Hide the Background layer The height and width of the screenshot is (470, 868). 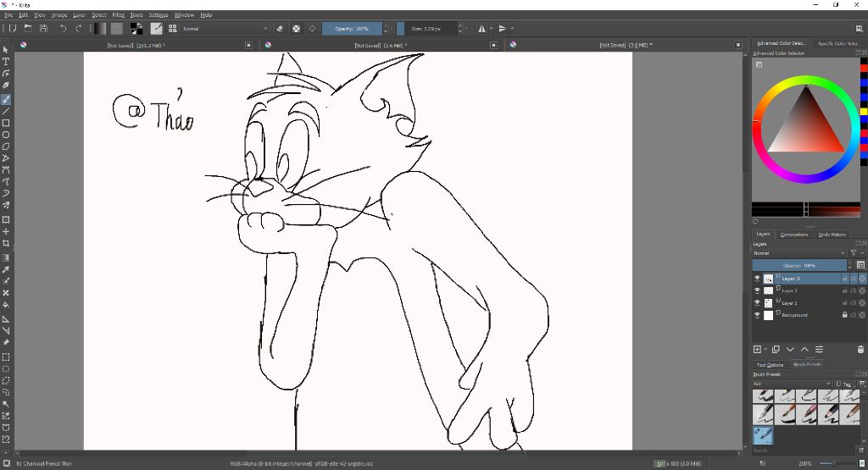[x=757, y=315]
